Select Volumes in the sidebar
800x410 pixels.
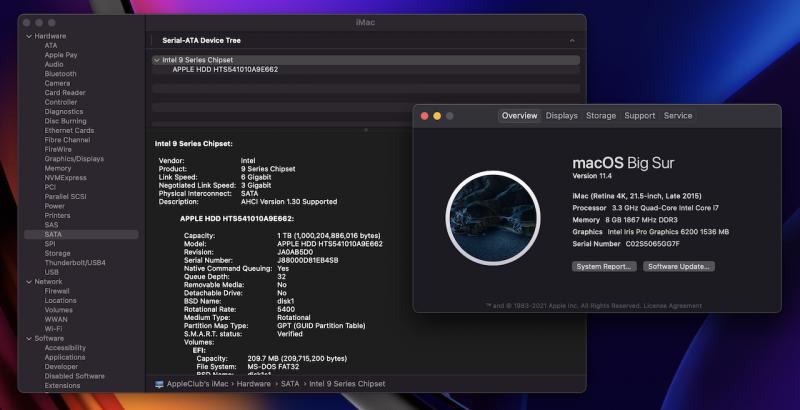tap(58, 310)
